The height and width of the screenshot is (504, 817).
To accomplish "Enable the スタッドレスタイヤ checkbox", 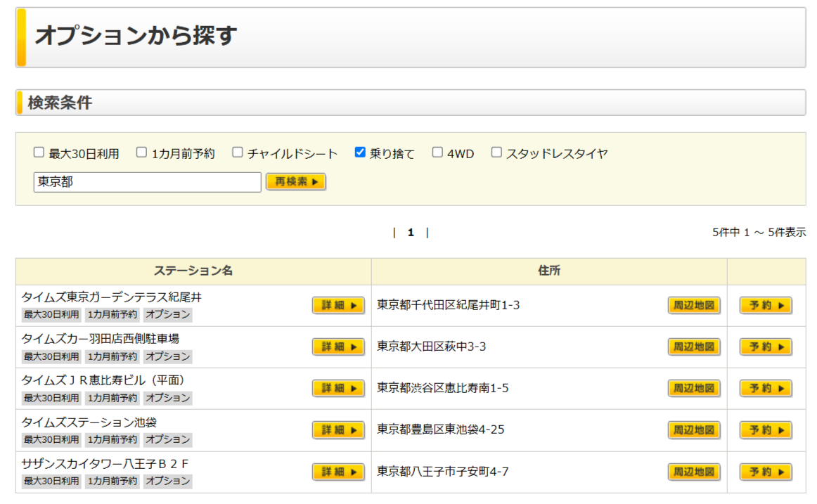I will [x=496, y=153].
